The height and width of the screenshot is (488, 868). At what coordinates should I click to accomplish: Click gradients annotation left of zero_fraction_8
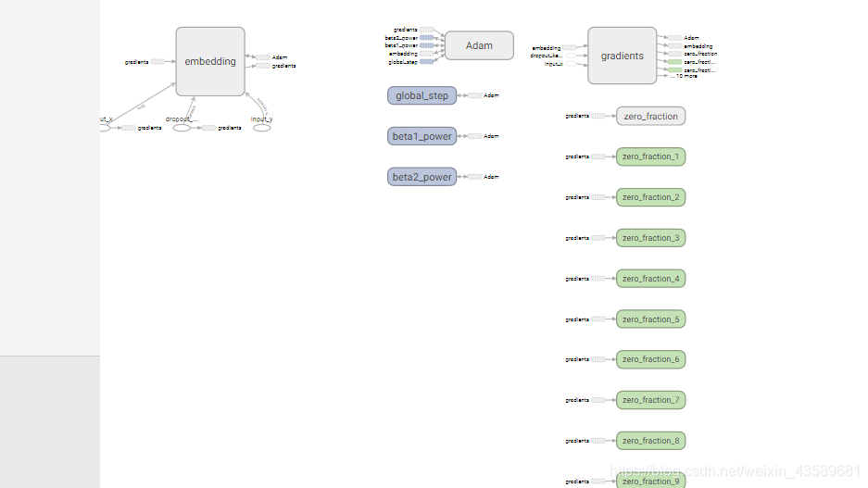tap(577, 441)
